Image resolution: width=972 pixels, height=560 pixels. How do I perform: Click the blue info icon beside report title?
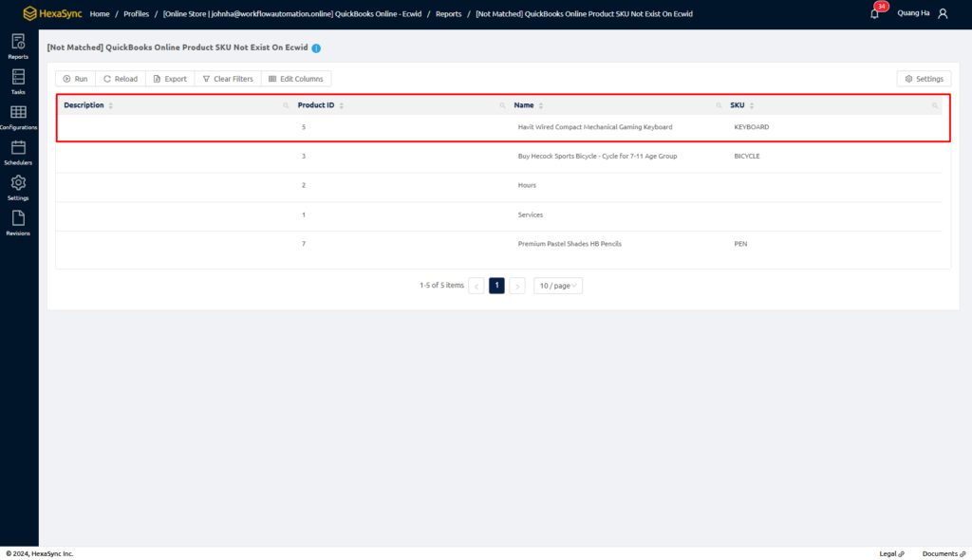click(316, 47)
